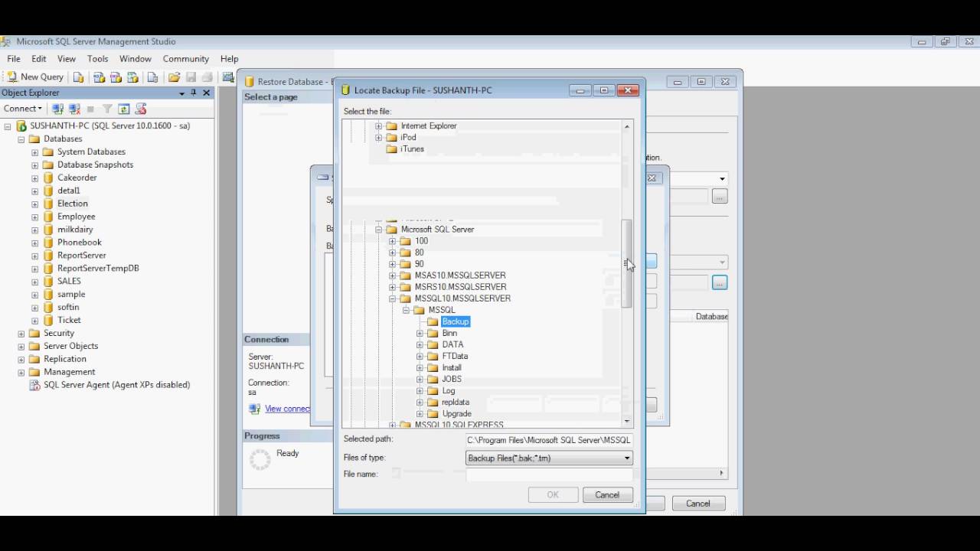The height and width of the screenshot is (551, 980).
Task: Open the Edit menu
Action: (x=39, y=59)
